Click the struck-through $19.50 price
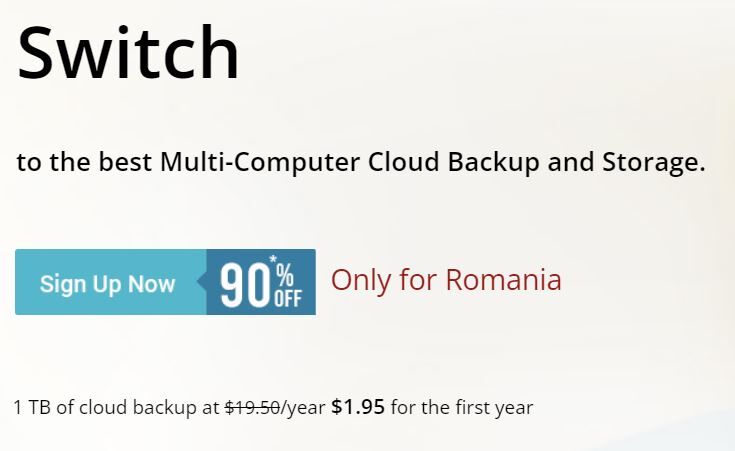 [252, 407]
